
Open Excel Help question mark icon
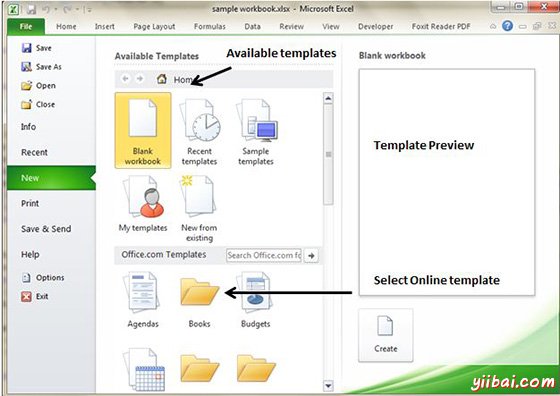[507, 26]
